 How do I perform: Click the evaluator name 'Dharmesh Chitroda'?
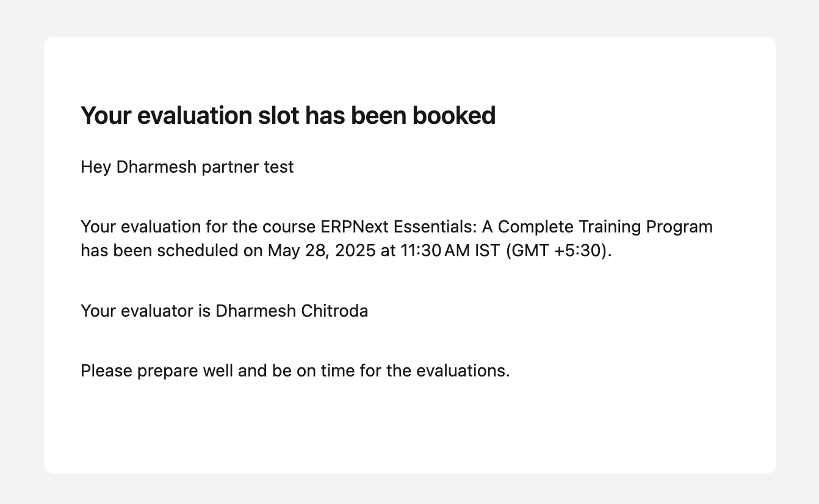[292, 311]
